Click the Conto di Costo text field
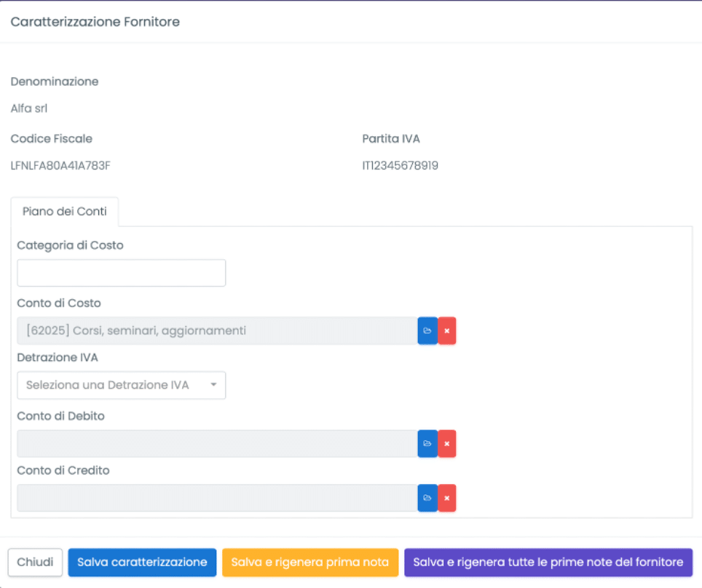The image size is (702, 588). 216,330
